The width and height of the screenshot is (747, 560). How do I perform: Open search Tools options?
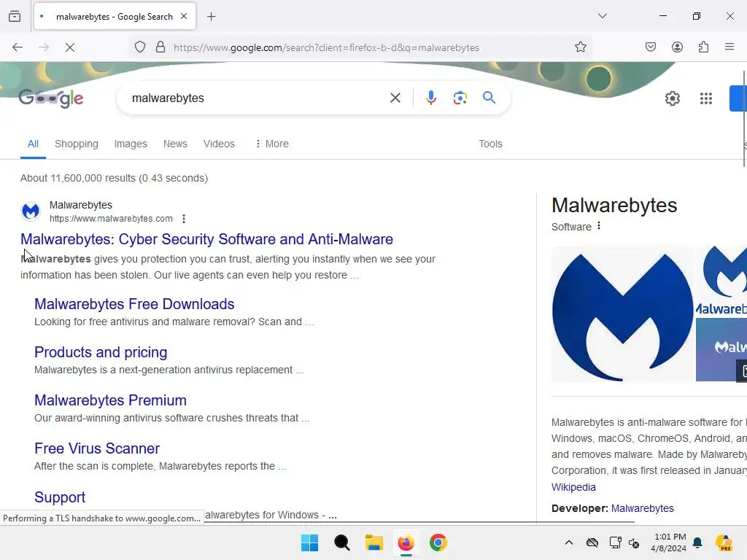click(490, 144)
